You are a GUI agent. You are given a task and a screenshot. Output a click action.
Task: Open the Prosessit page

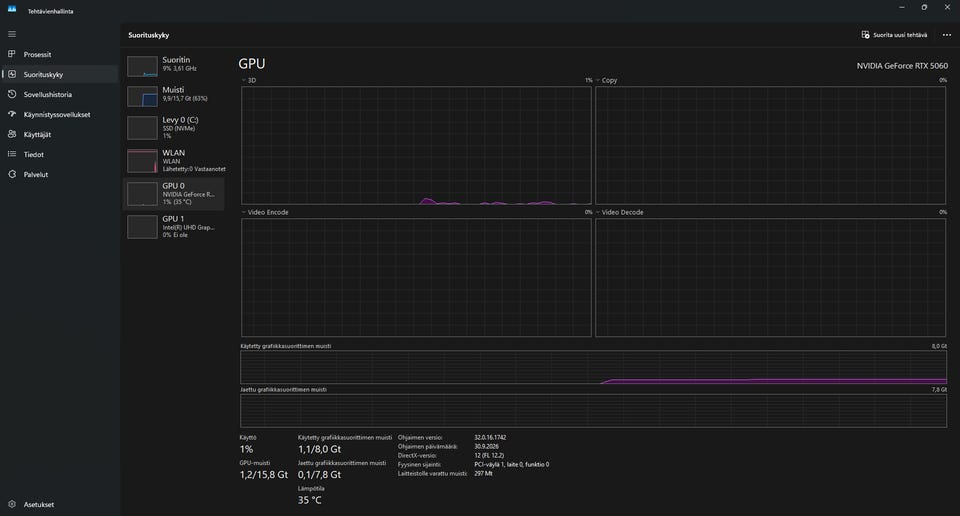click(59, 54)
